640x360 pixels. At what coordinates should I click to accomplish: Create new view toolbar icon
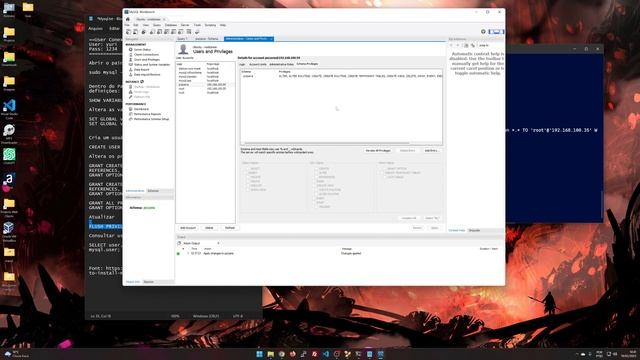167,31
